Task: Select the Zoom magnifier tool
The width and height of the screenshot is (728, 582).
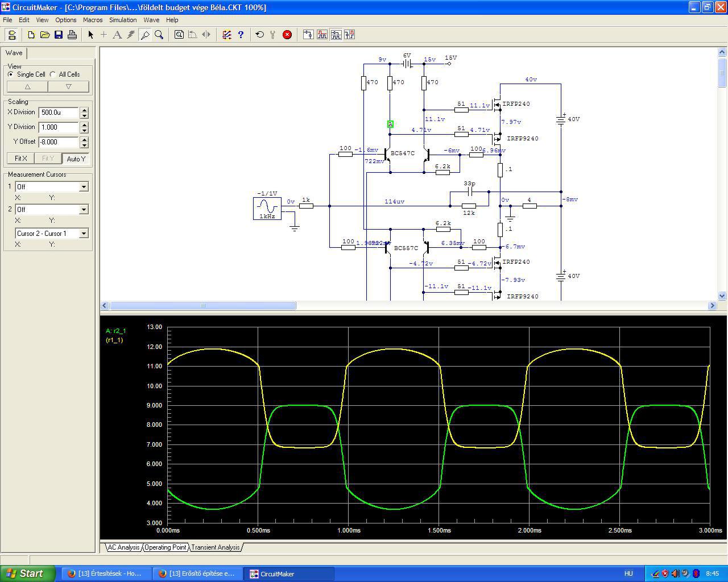Action: (159, 35)
